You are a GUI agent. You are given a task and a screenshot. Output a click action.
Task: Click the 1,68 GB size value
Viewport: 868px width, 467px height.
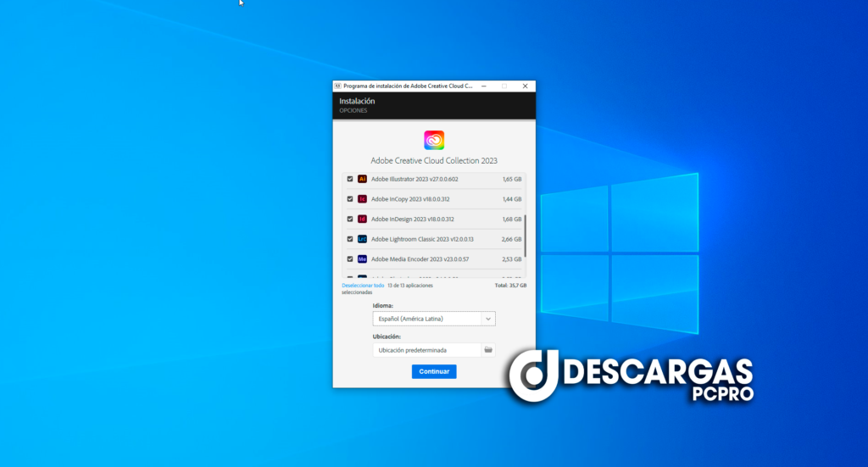(x=511, y=219)
